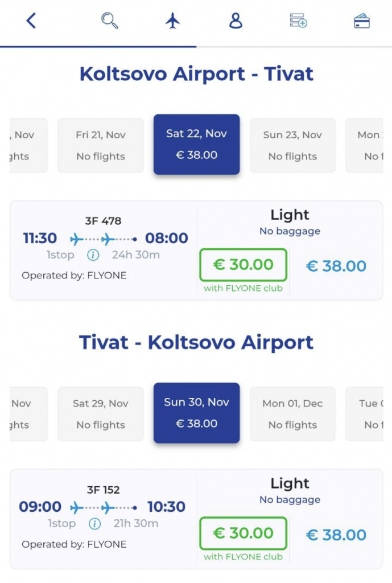The height and width of the screenshot is (583, 392).
Task: Select the Fri 21, Nov date tab
Action: pos(101,145)
